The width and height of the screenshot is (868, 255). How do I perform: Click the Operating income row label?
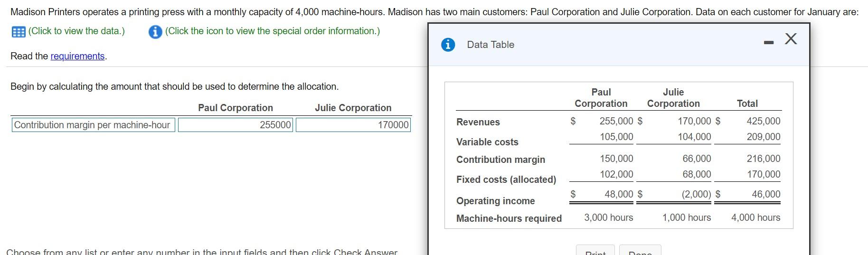click(x=496, y=201)
